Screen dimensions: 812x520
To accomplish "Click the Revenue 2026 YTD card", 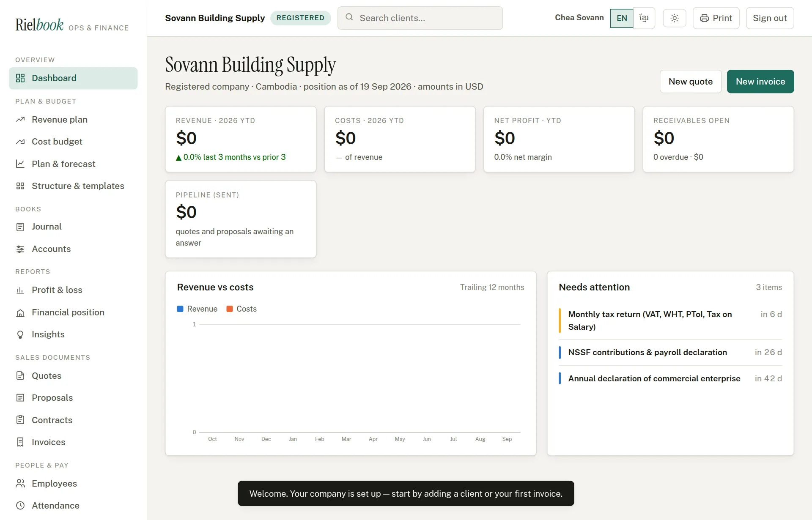I will pyautogui.click(x=241, y=139).
